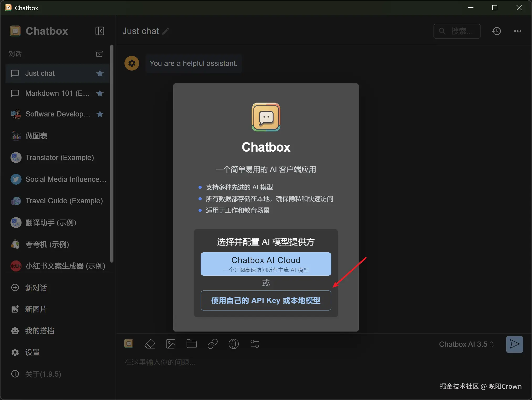Viewport: 532px width, 400px height.
Task: Click the sidebar conversation list scrollbar
Action: tap(112, 153)
